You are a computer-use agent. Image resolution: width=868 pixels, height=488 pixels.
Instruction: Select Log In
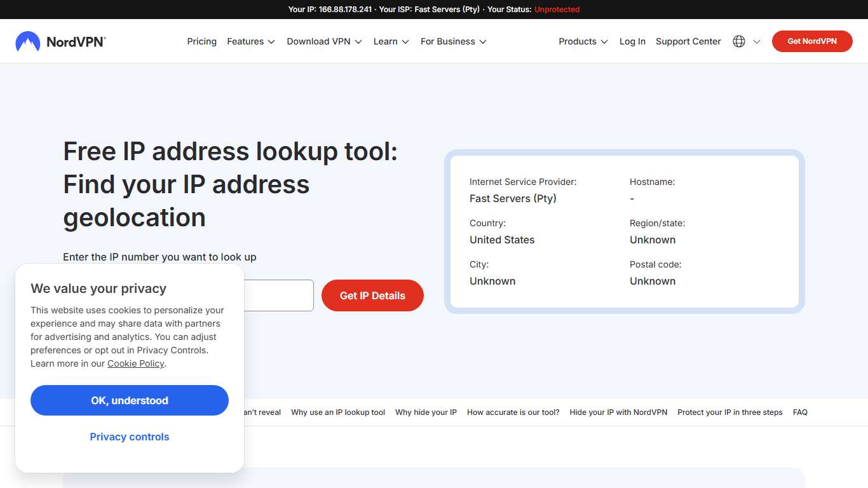(x=632, y=41)
